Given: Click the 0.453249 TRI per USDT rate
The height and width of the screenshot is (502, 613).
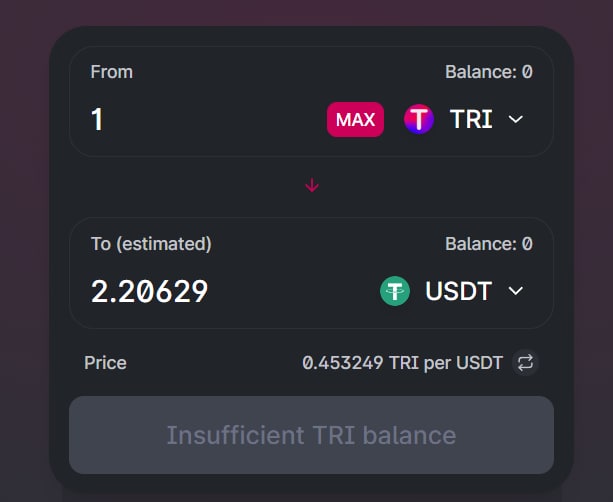Looking at the screenshot, I should tap(402, 363).
